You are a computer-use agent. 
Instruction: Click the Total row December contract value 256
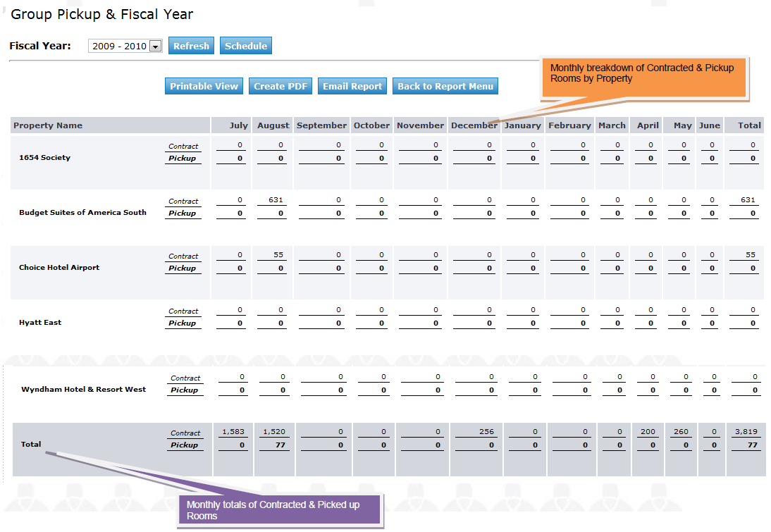coord(486,431)
